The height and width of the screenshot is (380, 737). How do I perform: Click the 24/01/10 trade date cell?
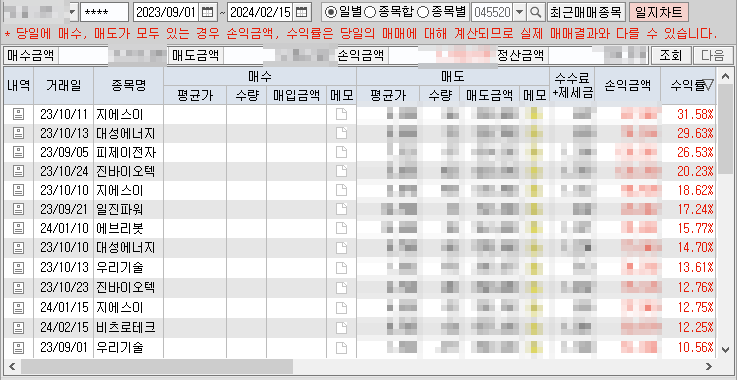click(x=64, y=229)
